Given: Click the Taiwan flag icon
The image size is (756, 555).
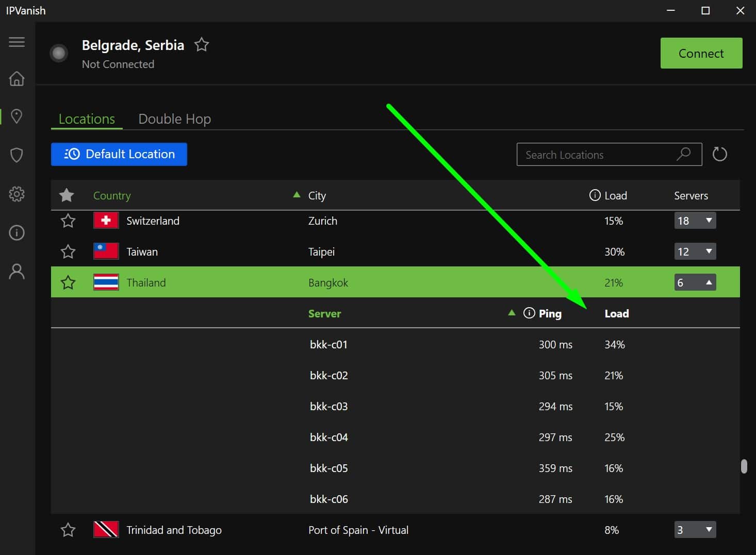Looking at the screenshot, I should tap(106, 251).
